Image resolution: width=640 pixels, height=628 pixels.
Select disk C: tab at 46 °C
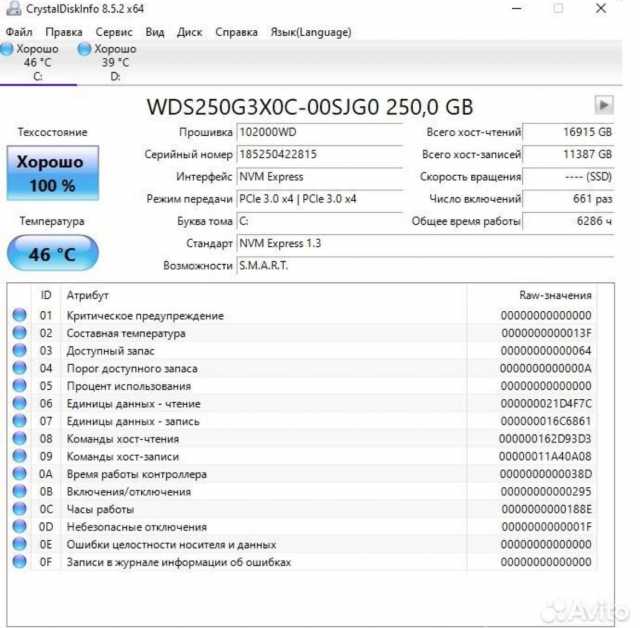[38, 62]
